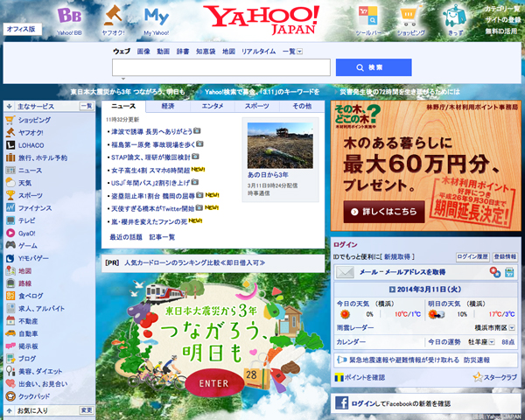Image resolution: width=525 pixels, height=420 pixels.
Task: Open the 横浜市南区 location dropdown
Action: (512, 328)
